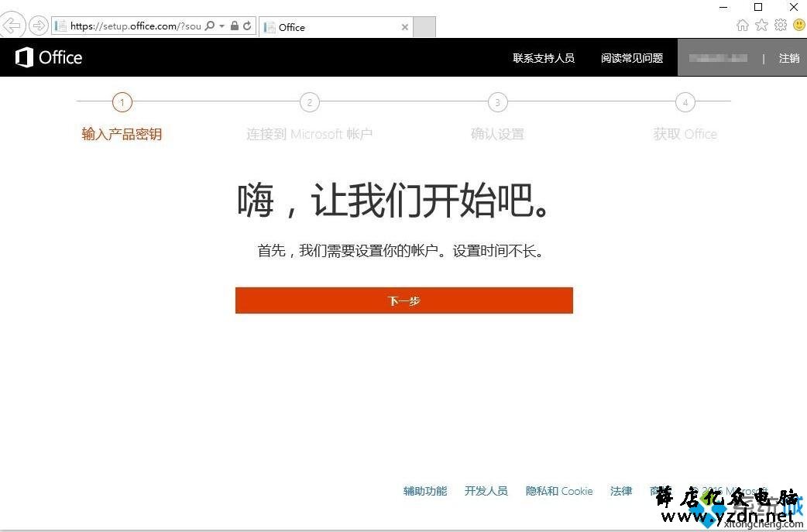807x532 pixels.
Task: Close the browser window
Action: [x=794, y=7]
